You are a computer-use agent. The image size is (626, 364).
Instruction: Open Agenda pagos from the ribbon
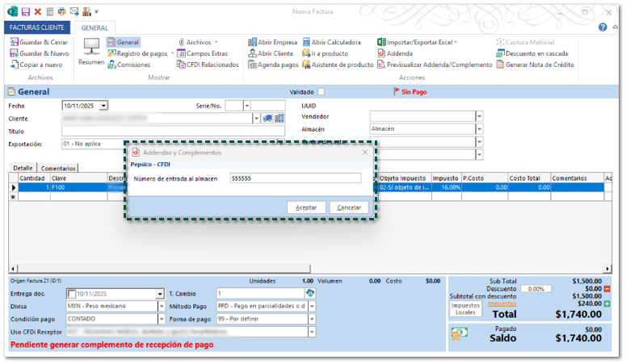point(273,65)
